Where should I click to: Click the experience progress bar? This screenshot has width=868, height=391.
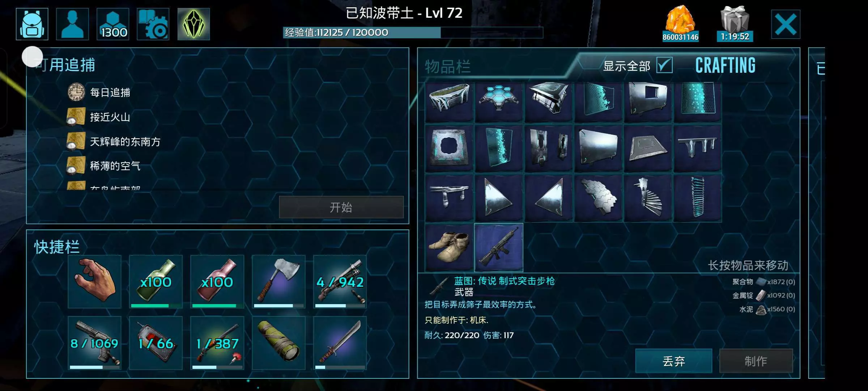click(413, 33)
